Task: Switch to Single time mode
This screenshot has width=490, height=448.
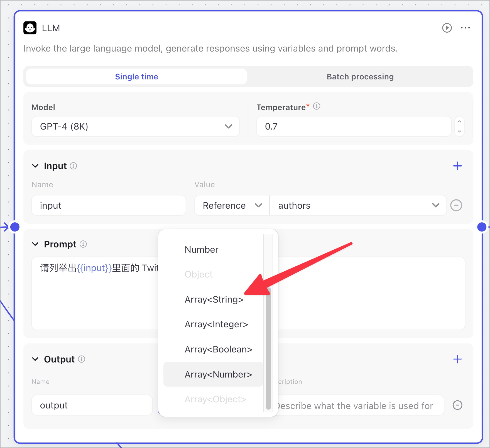Action: pyautogui.click(x=136, y=77)
